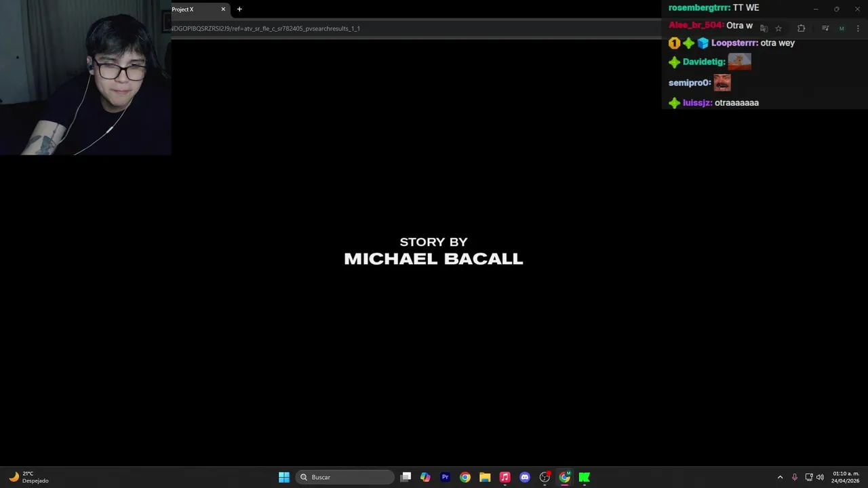Click username luissjz in chat
Viewport: 868px width, 488px height.
pyautogui.click(x=697, y=103)
